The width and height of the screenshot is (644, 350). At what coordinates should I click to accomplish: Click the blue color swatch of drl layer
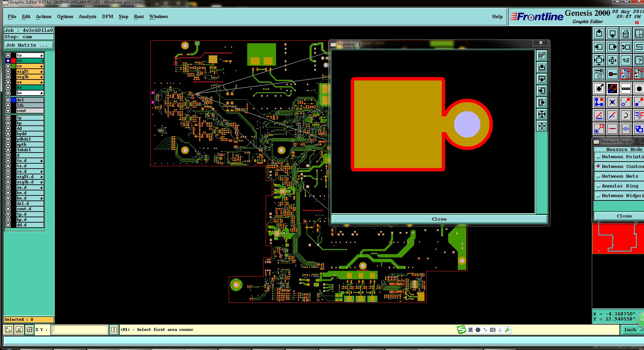pos(13,100)
